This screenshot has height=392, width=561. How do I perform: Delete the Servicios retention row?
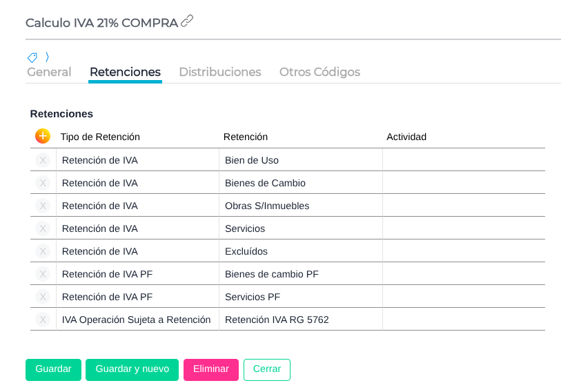pos(43,228)
